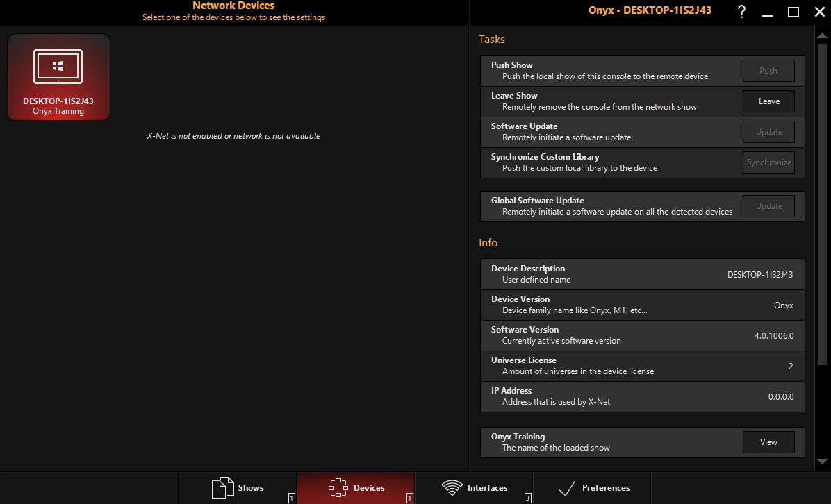Click the Global Software Update label
The height and width of the screenshot is (504, 831).
tap(537, 201)
